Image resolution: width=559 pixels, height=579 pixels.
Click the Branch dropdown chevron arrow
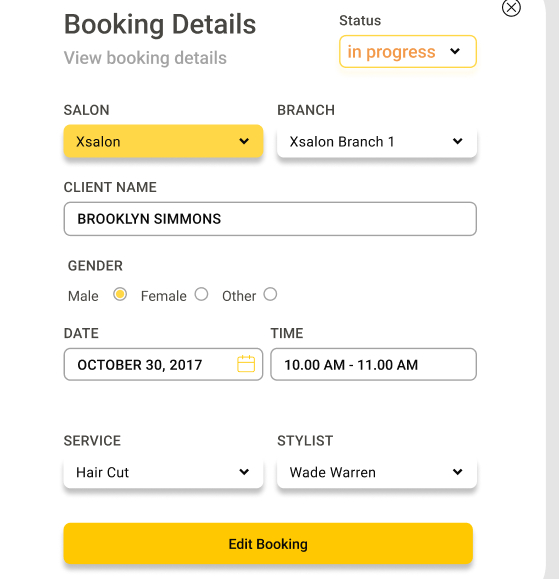tap(457, 141)
